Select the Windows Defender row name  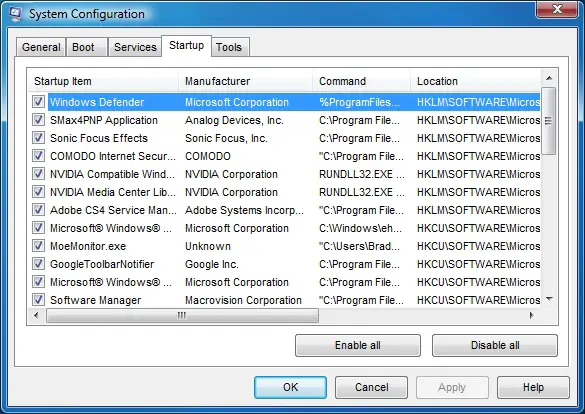tap(97, 102)
